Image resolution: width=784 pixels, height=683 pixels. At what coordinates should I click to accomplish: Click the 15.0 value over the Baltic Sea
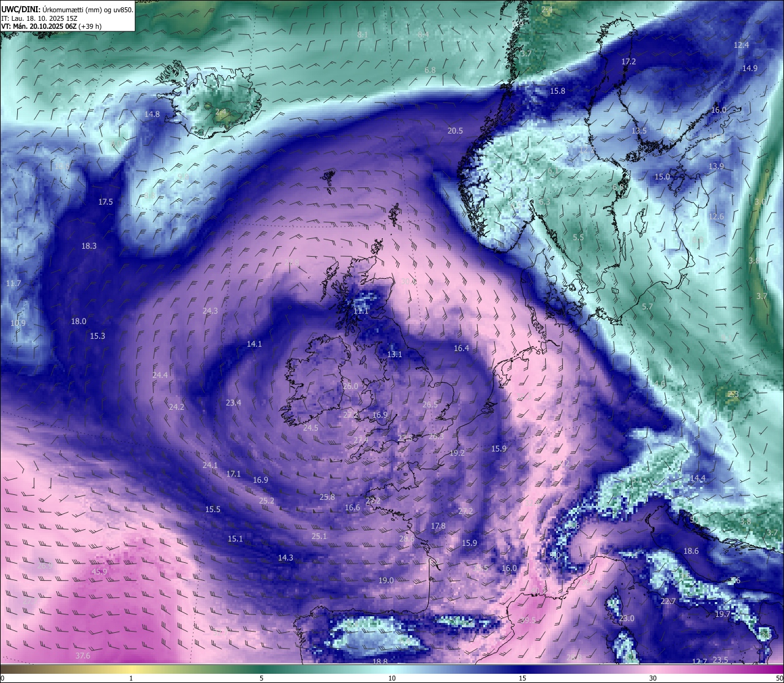click(x=662, y=176)
